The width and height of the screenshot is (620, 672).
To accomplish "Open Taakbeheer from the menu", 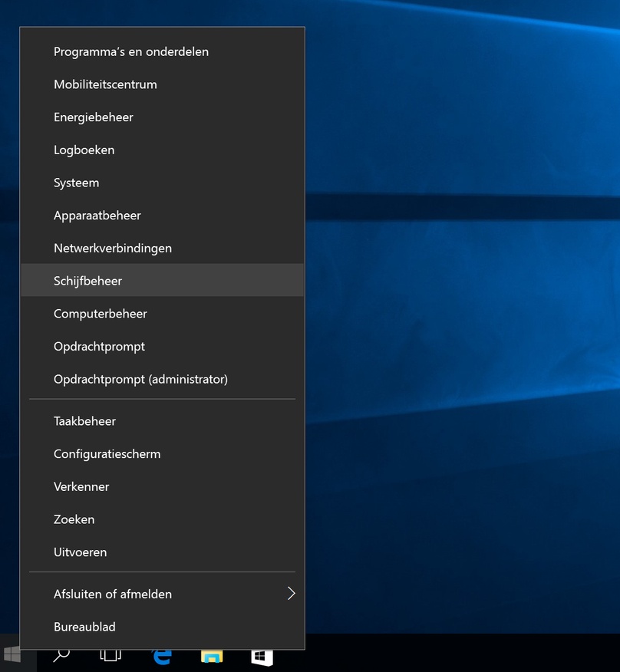I will point(163,421).
